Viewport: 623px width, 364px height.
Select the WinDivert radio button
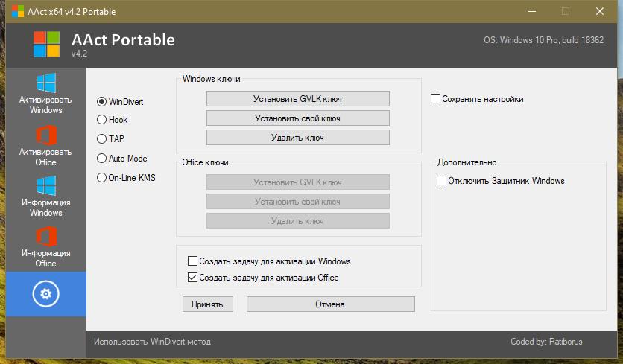[101, 102]
